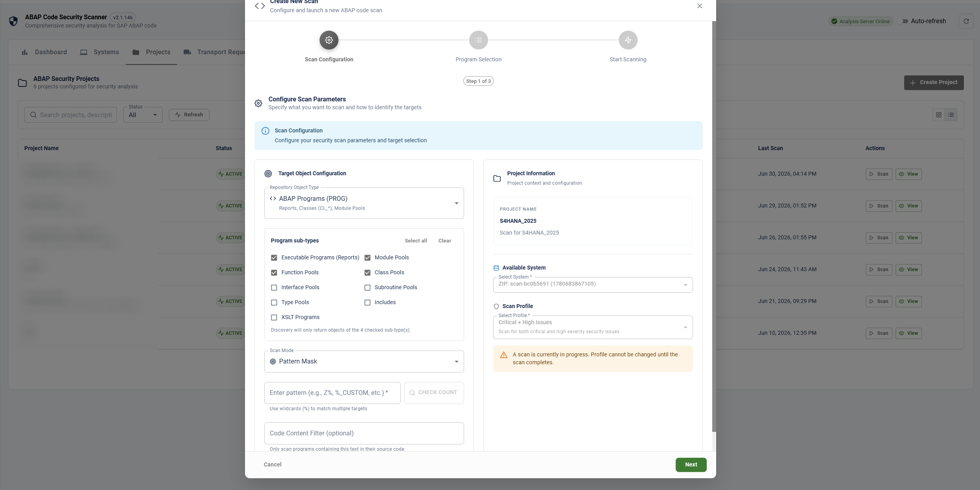Screen dimensions: 980x490
Task: Click Clear for program sub-types
Action: point(444,241)
